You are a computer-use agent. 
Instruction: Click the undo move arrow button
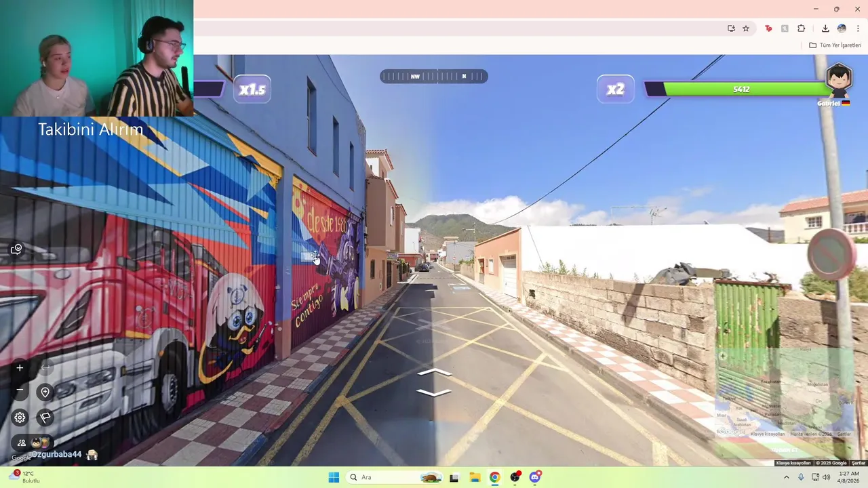(x=45, y=367)
